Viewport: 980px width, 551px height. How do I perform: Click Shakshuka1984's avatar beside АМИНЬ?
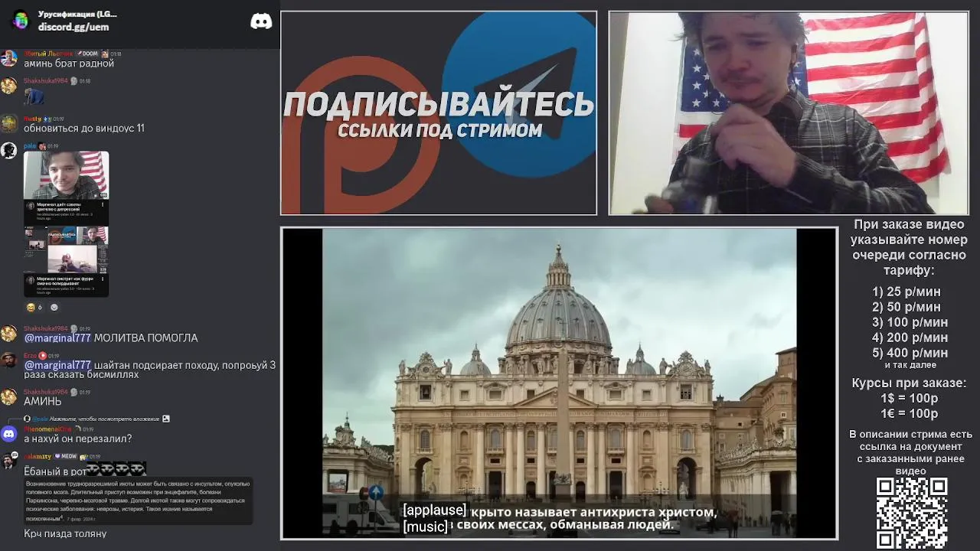(9, 396)
